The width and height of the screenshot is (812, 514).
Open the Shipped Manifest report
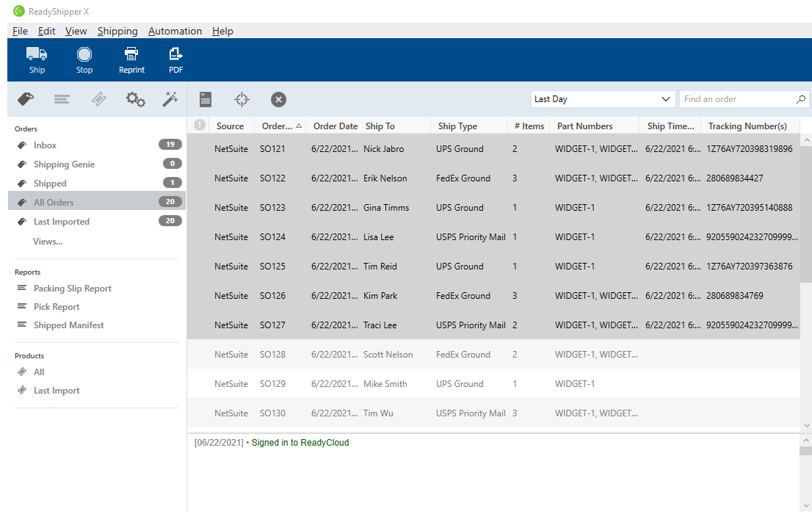coord(69,325)
